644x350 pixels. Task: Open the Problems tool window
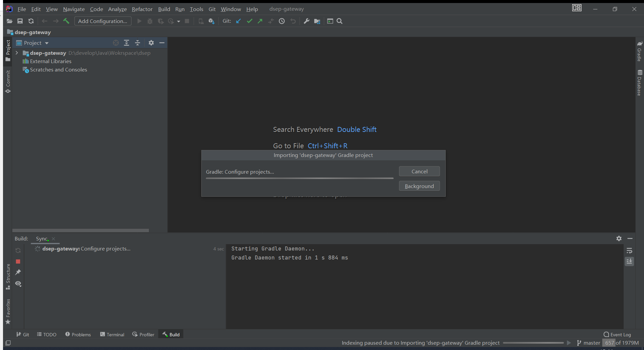point(78,334)
